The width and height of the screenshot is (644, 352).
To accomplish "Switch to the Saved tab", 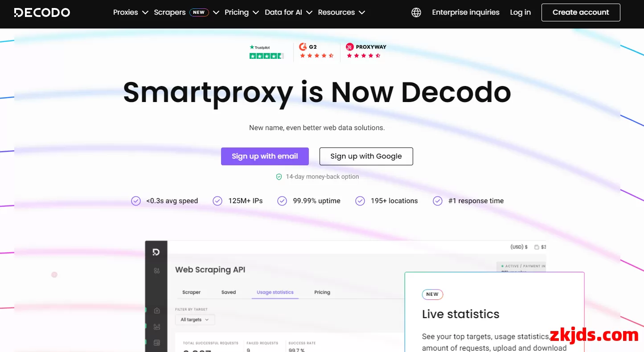I will [229, 292].
